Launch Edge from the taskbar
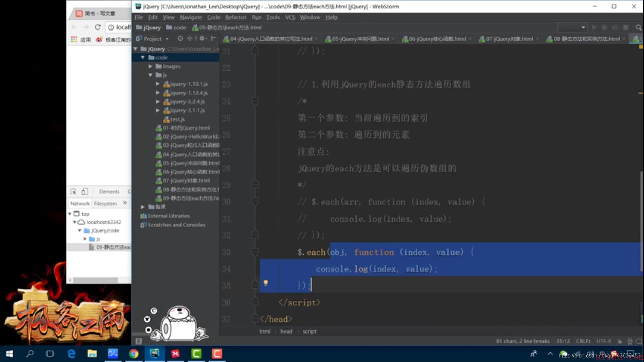644x362 pixels. pyautogui.click(x=71, y=354)
